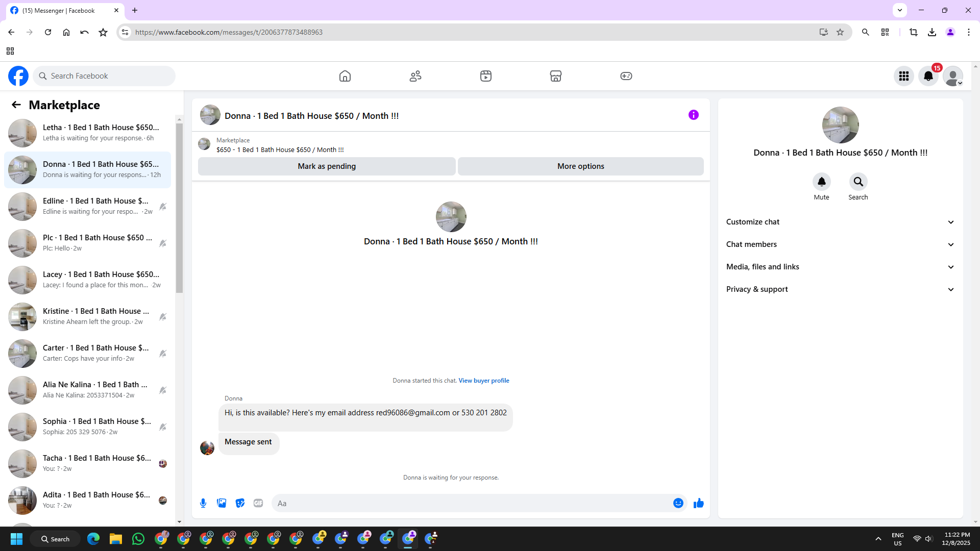This screenshot has width=980, height=551.
Task: Open the Facebook menu grid icon
Action: click(x=904, y=76)
